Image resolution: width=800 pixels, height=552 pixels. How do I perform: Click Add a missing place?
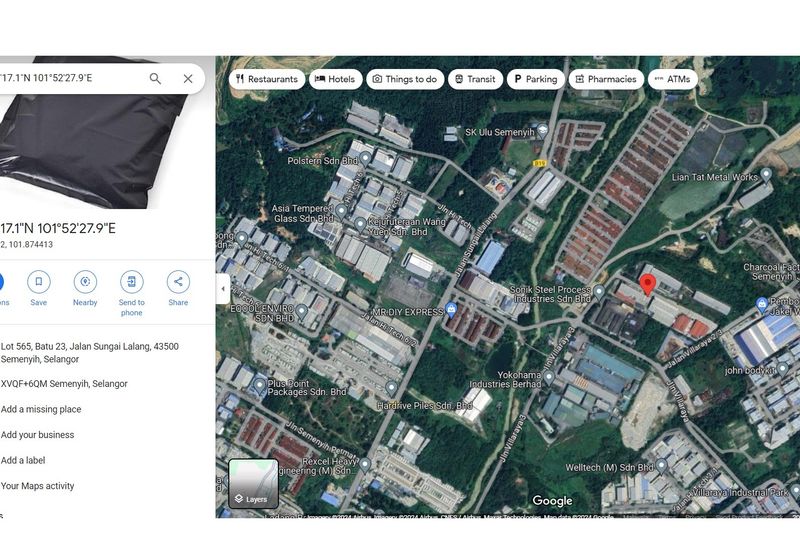click(x=41, y=409)
